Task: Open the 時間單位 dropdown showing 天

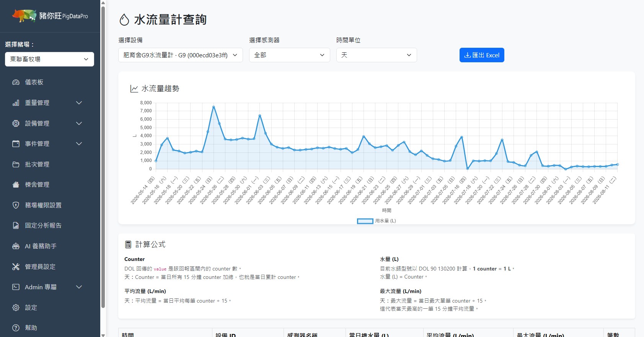Action: (377, 55)
